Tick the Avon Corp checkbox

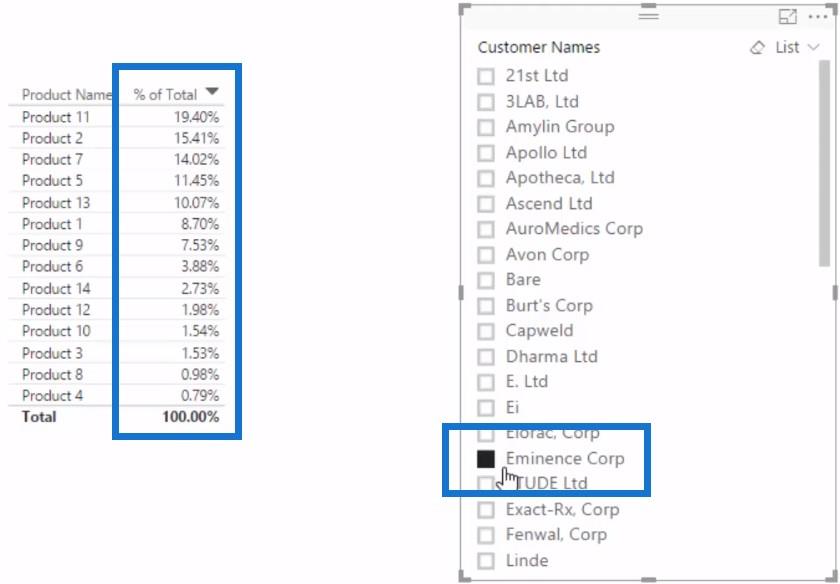(x=486, y=255)
